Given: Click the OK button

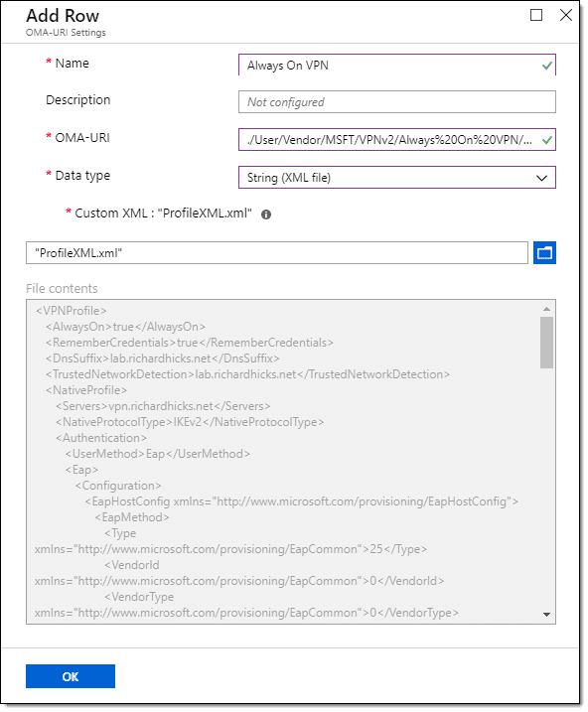Looking at the screenshot, I should (x=71, y=676).
